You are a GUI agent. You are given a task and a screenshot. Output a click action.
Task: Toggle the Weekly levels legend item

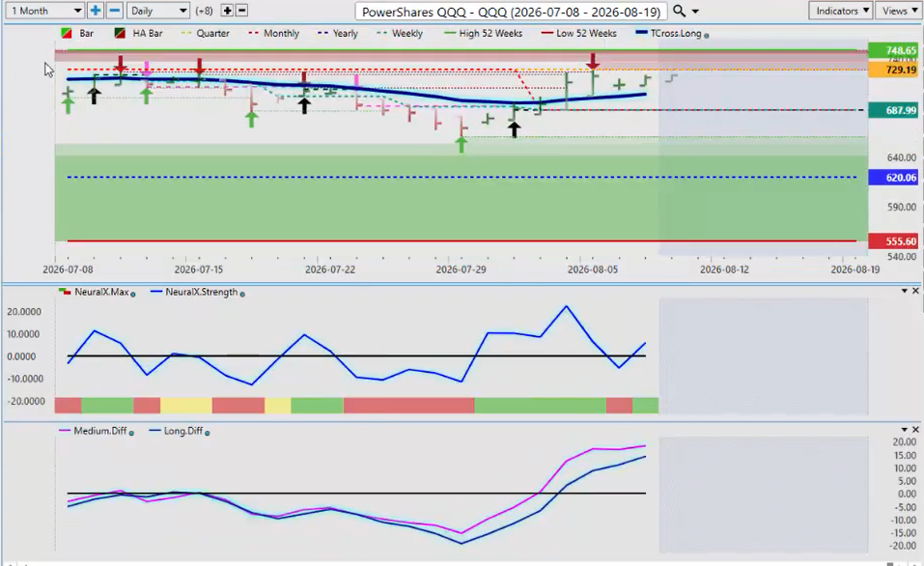coord(400,33)
